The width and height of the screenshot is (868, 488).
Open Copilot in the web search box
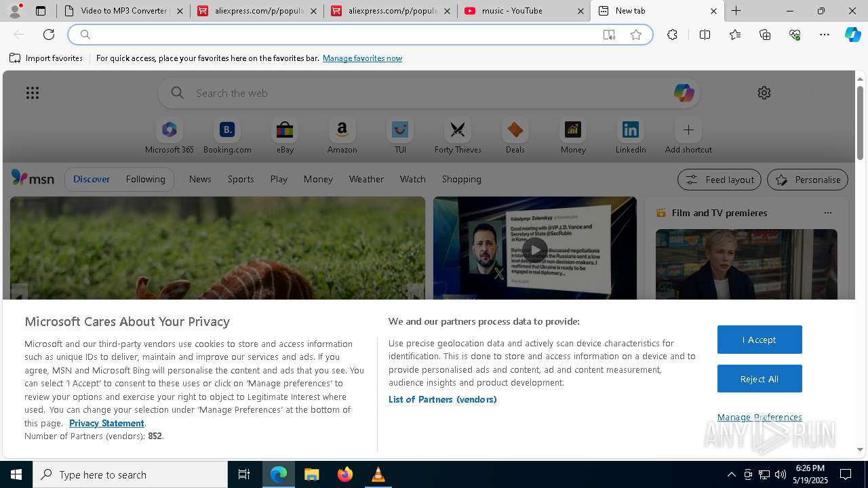pos(684,93)
